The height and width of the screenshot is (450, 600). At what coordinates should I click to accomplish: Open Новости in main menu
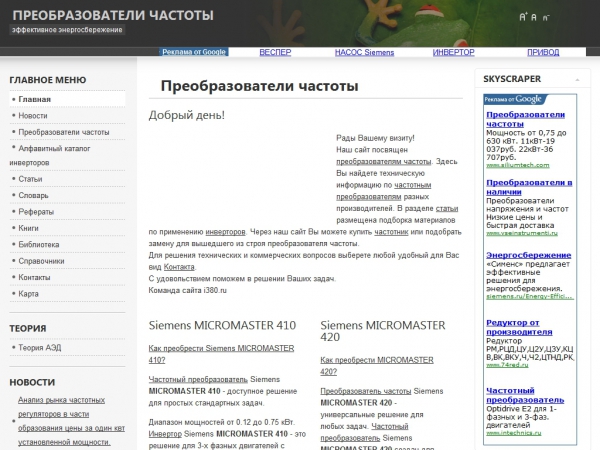67,116
